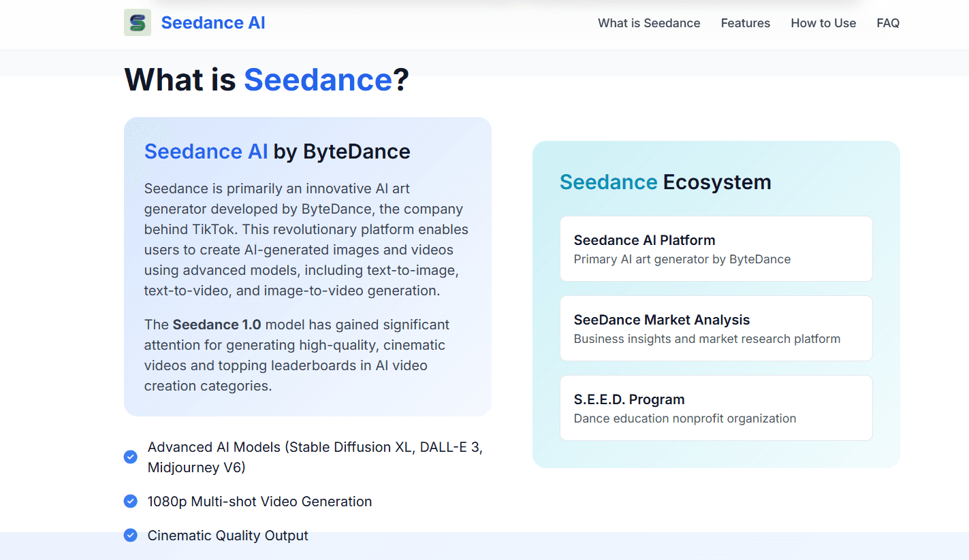The image size is (969, 560).
Task: Jump to the FAQ navigation link
Action: 887,23
